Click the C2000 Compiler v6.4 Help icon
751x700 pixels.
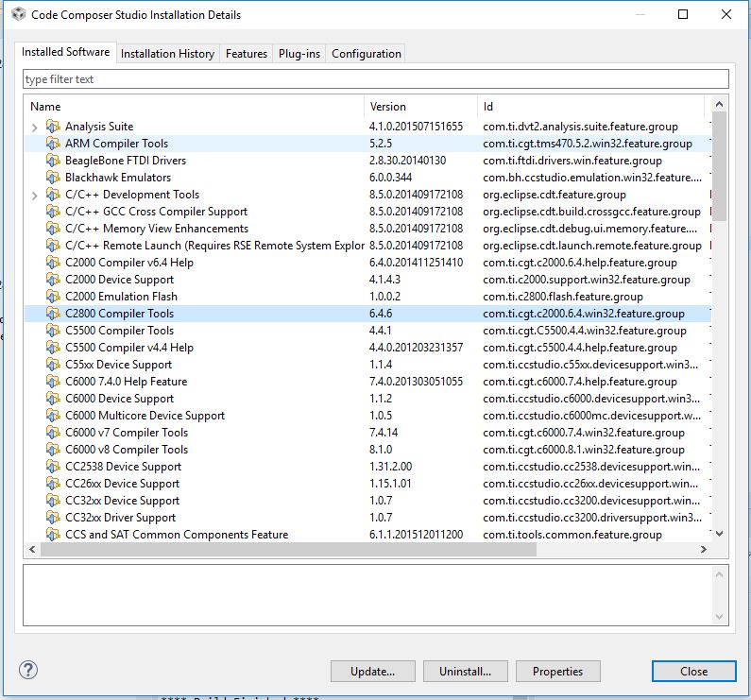click(x=53, y=263)
